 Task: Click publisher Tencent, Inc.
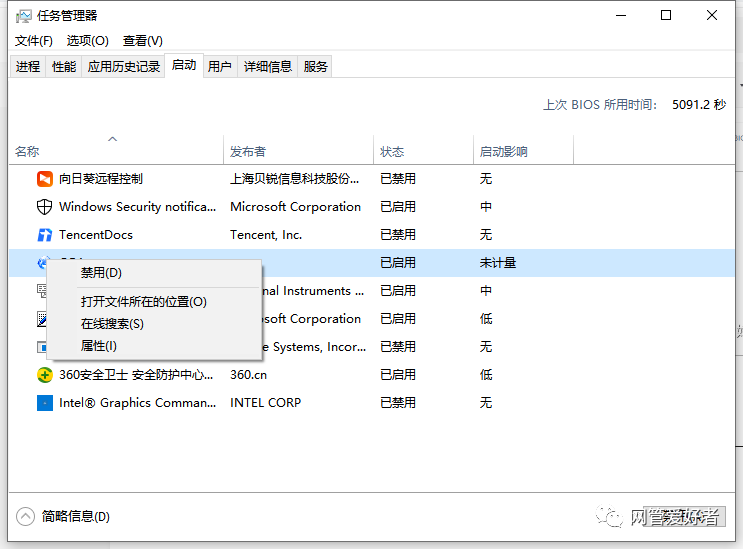[x=266, y=235]
